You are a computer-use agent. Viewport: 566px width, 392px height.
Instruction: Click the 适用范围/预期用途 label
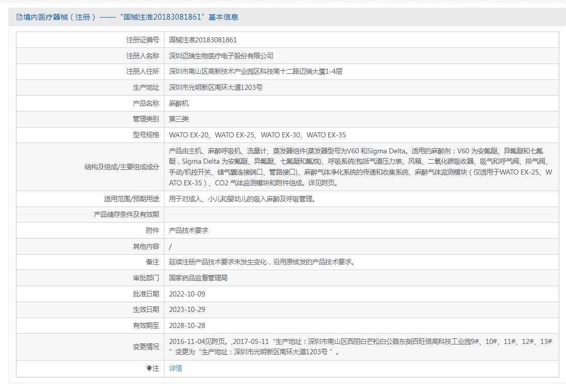[131, 199]
